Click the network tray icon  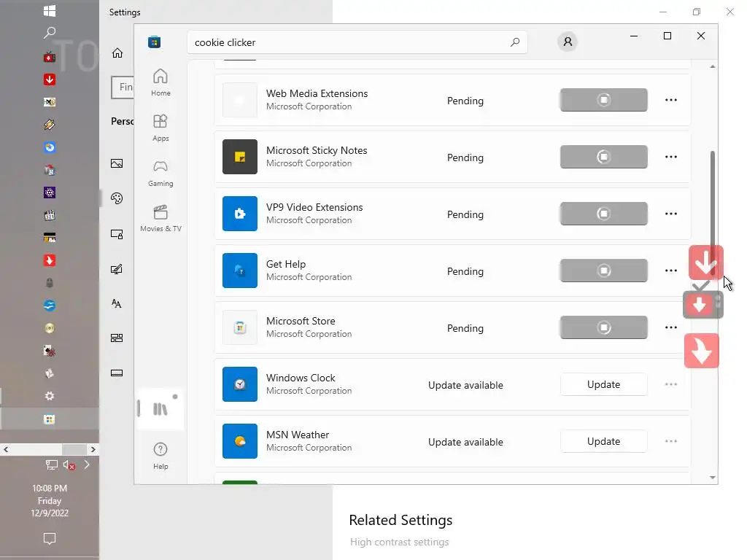click(52, 464)
